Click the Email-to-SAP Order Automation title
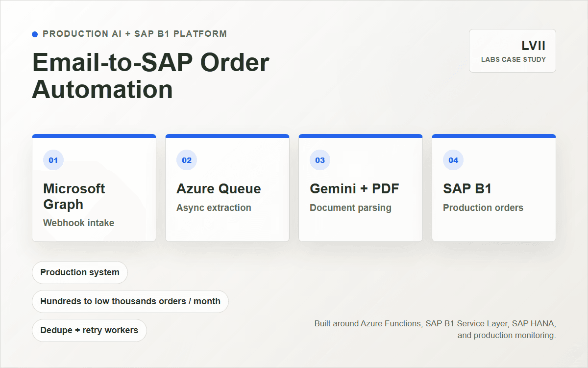This screenshot has width=588, height=368. click(x=151, y=76)
